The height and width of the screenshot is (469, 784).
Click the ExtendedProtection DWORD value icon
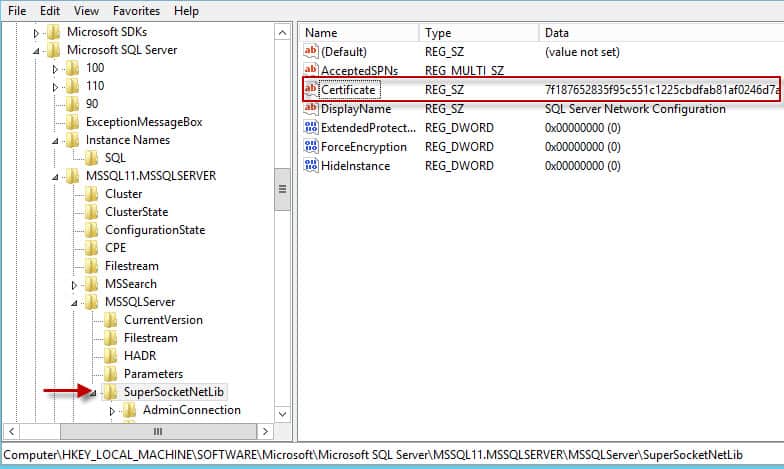[x=310, y=128]
